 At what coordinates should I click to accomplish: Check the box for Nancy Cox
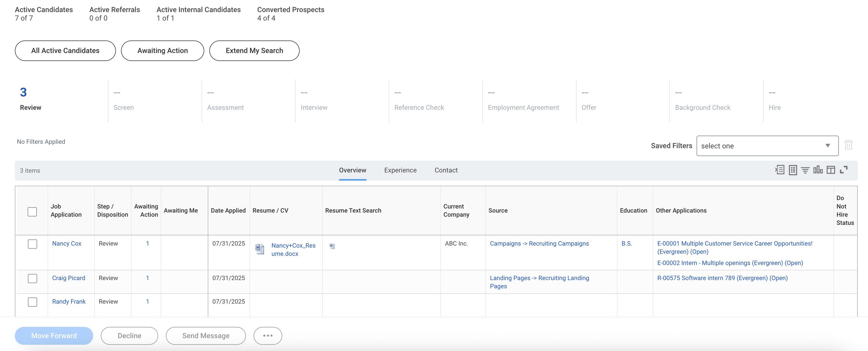[32, 244]
